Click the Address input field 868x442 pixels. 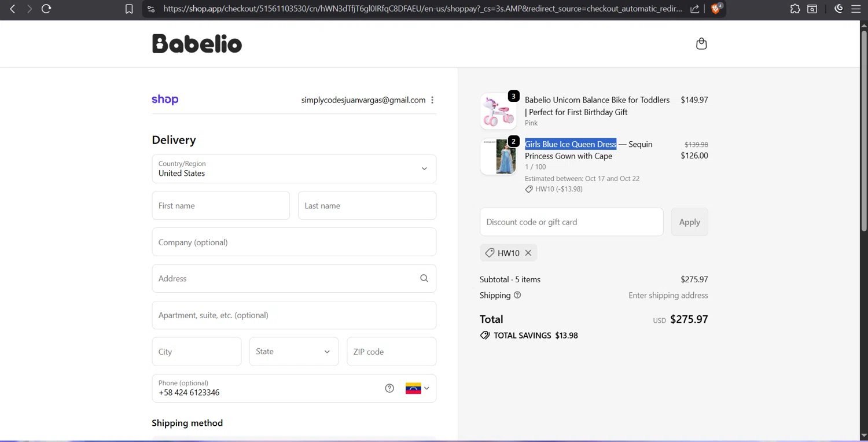pos(294,278)
